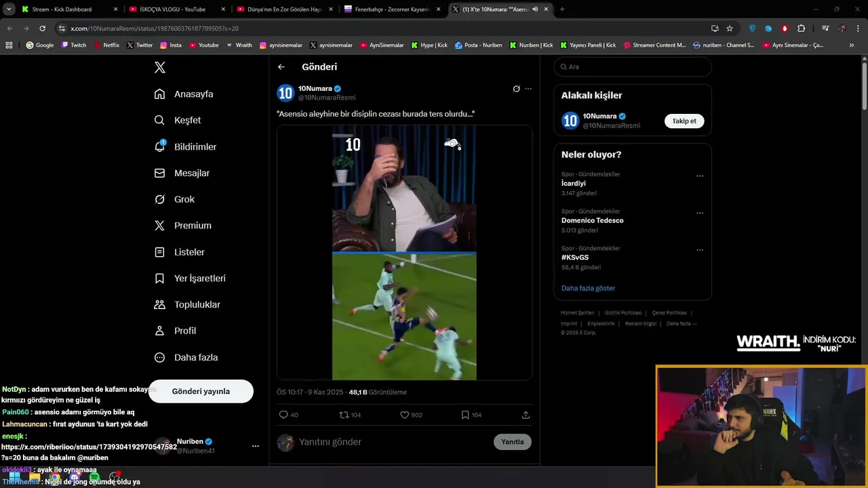Reload the current page

click(x=42, y=28)
